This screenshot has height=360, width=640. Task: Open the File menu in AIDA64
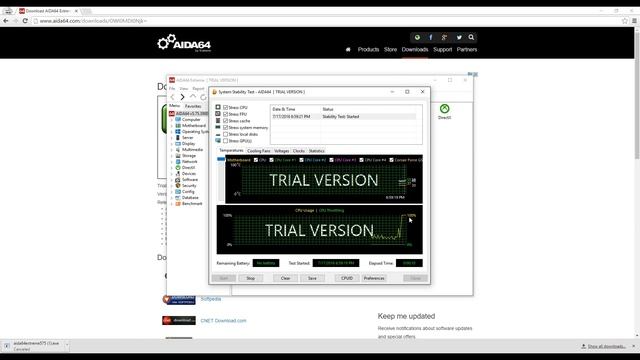pyautogui.click(x=172, y=89)
